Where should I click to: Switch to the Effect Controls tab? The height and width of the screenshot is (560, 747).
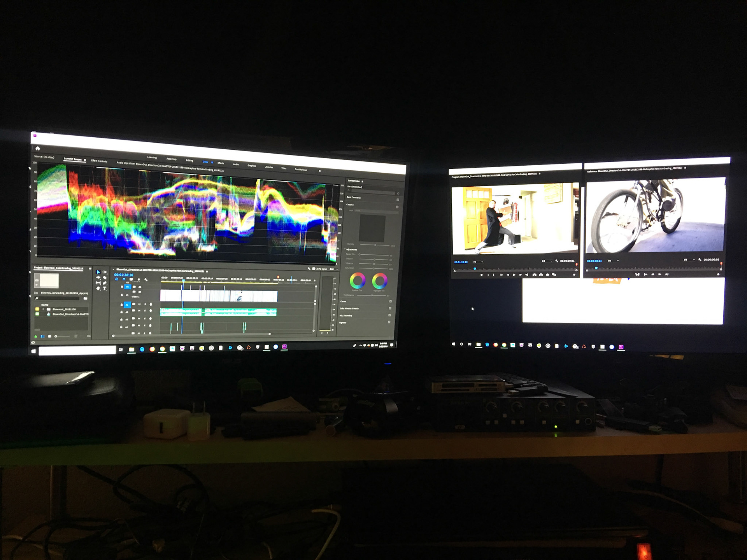coord(99,161)
